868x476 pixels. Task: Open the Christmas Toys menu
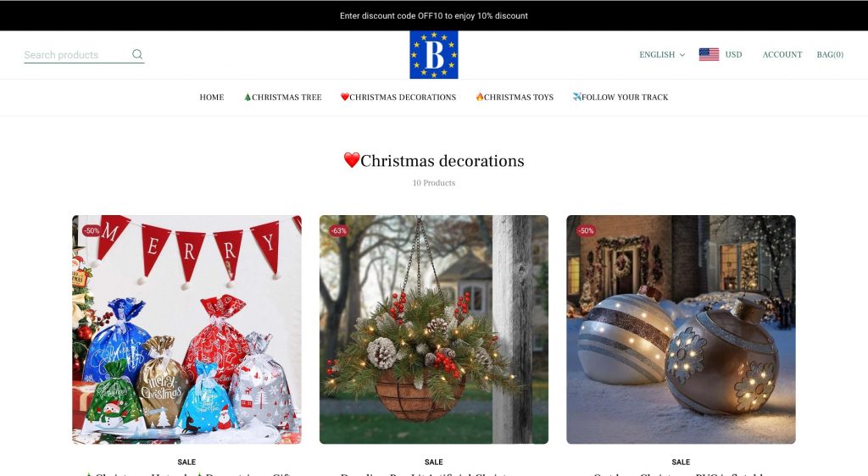click(x=515, y=97)
